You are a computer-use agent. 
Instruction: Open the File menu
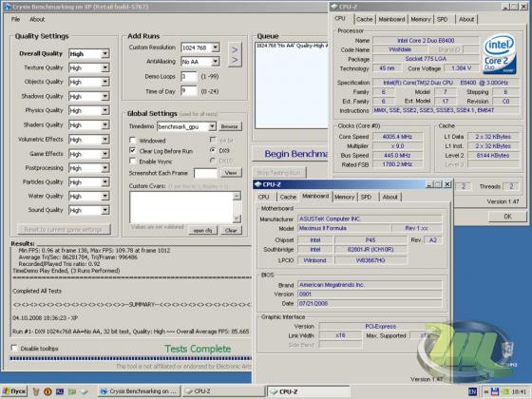point(15,19)
